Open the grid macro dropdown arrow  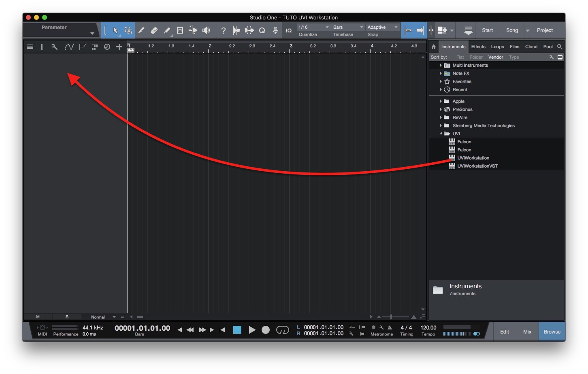(452, 31)
